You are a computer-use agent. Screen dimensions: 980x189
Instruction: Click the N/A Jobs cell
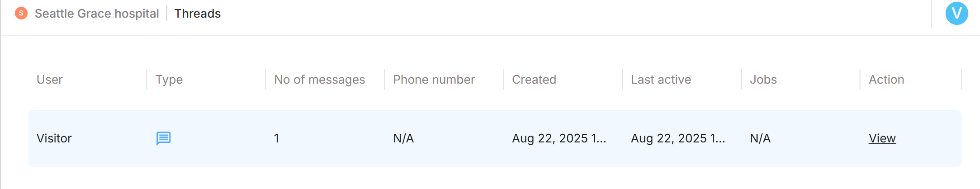coord(760,138)
